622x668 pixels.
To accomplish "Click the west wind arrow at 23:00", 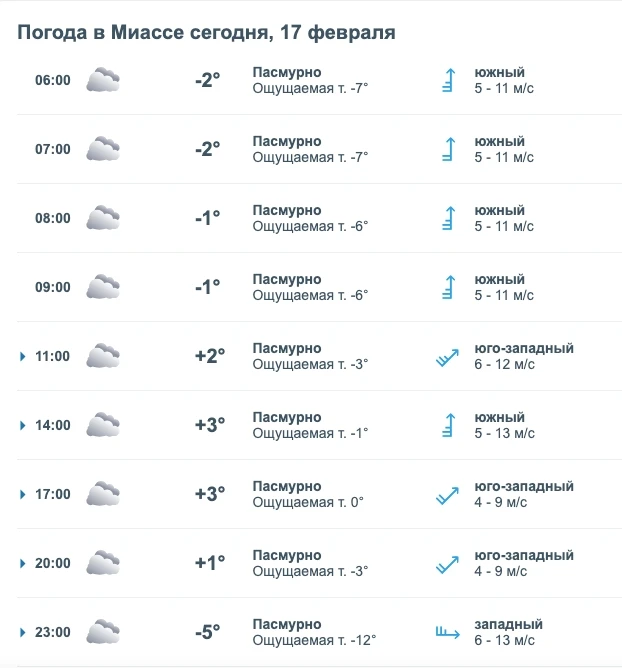I will click(x=447, y=631).
